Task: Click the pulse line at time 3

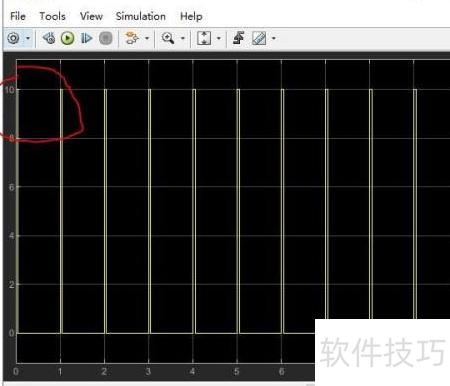Action: pyautogui.click(x=149, y=211)
